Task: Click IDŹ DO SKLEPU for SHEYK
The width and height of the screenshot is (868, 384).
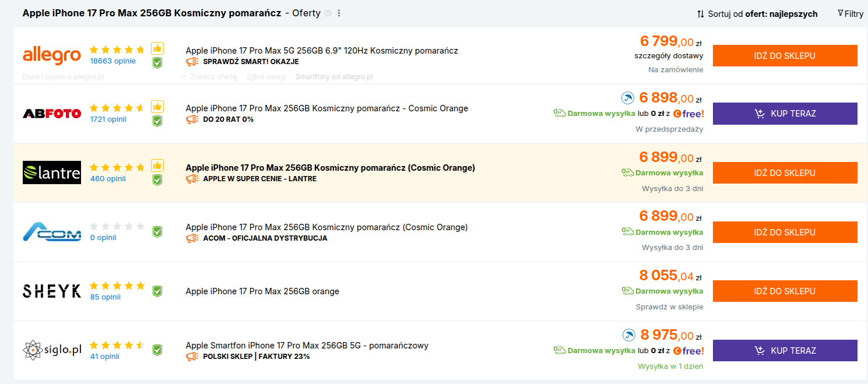Action: (785, 291)
